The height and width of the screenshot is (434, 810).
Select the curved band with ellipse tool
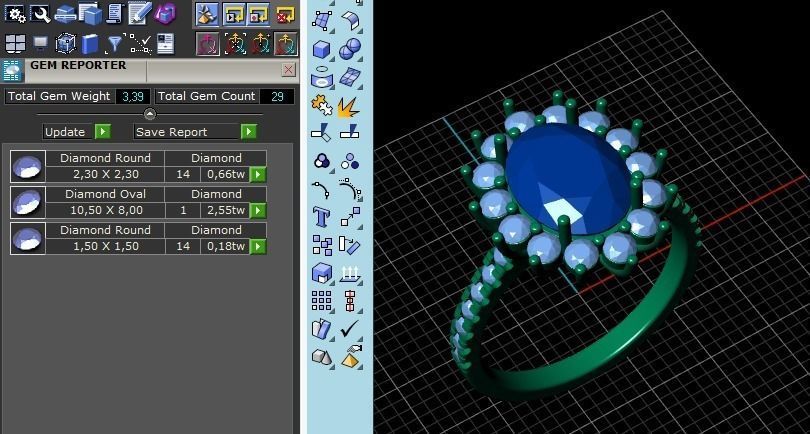tap(322, 78)
